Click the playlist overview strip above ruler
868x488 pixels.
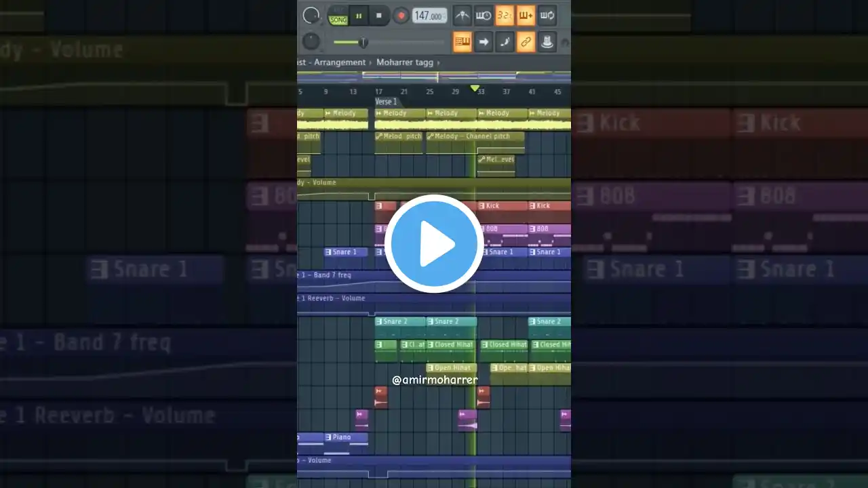coord(434,76)
